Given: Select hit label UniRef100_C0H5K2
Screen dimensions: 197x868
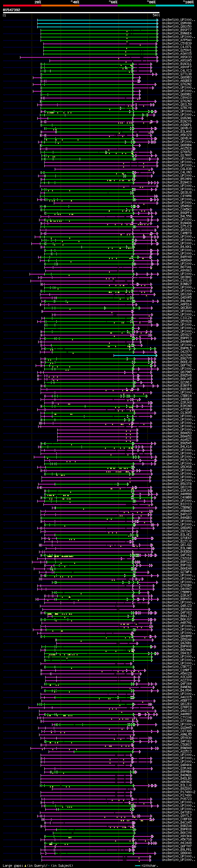Looking at the screenshot, I should click(x=177, y=210).
